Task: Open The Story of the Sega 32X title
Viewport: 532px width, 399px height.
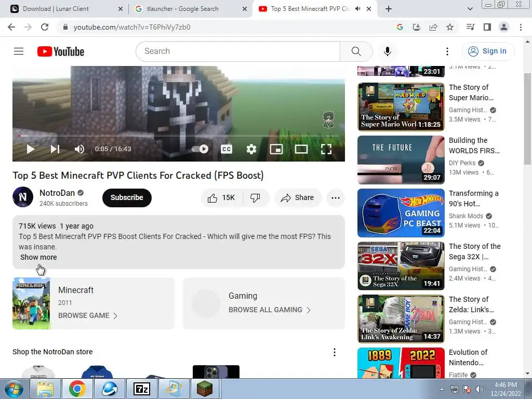Action: tap(475, 251)
